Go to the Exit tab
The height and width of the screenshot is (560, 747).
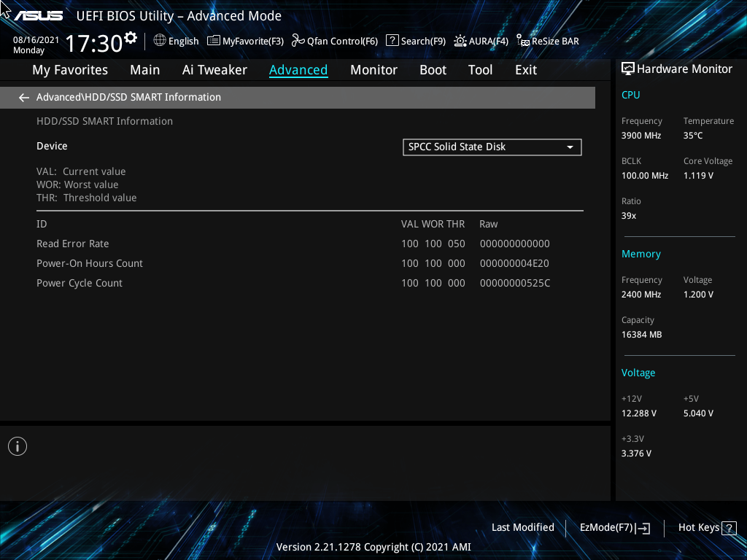click(x=526, y=70)
